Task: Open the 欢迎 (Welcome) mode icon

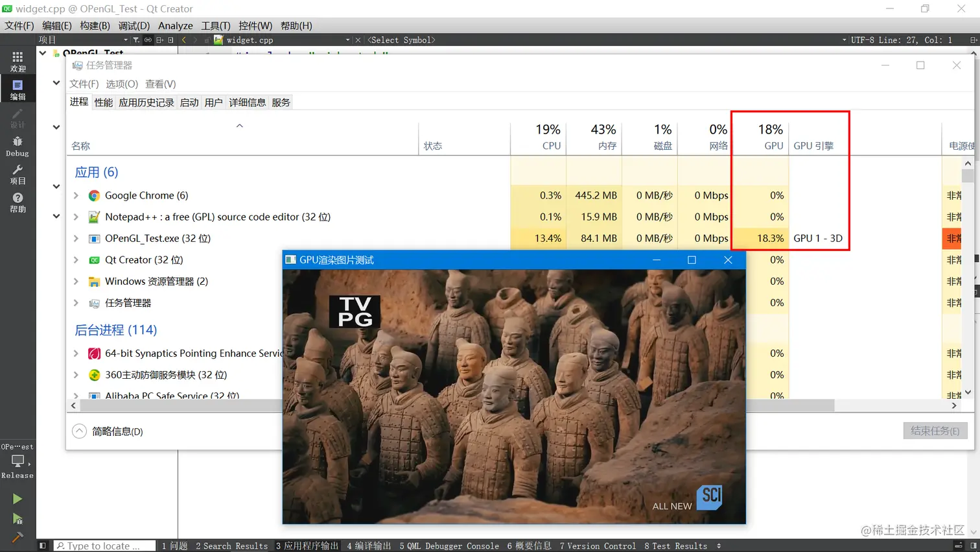Action: pos(17,62)
